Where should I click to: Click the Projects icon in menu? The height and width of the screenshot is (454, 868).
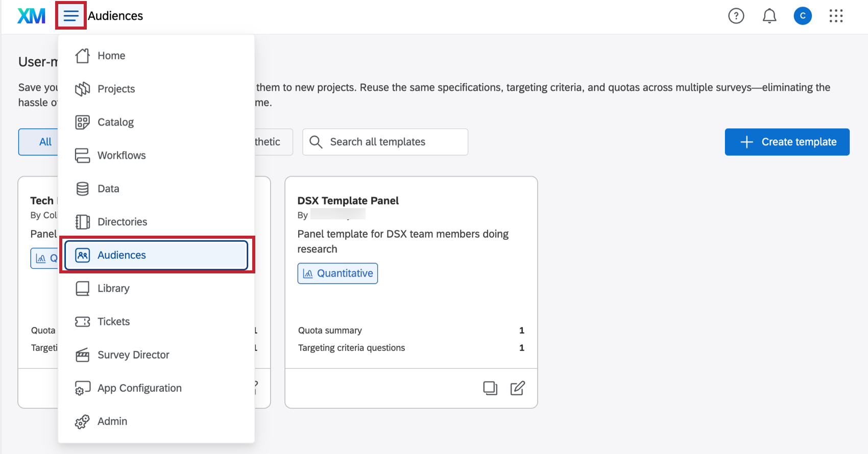point(82,89)
